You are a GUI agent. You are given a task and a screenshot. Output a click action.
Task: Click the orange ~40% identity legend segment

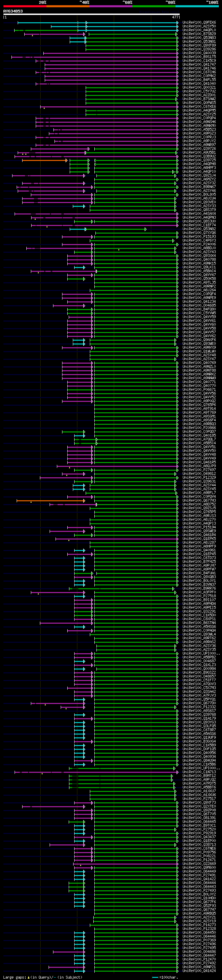68,6
